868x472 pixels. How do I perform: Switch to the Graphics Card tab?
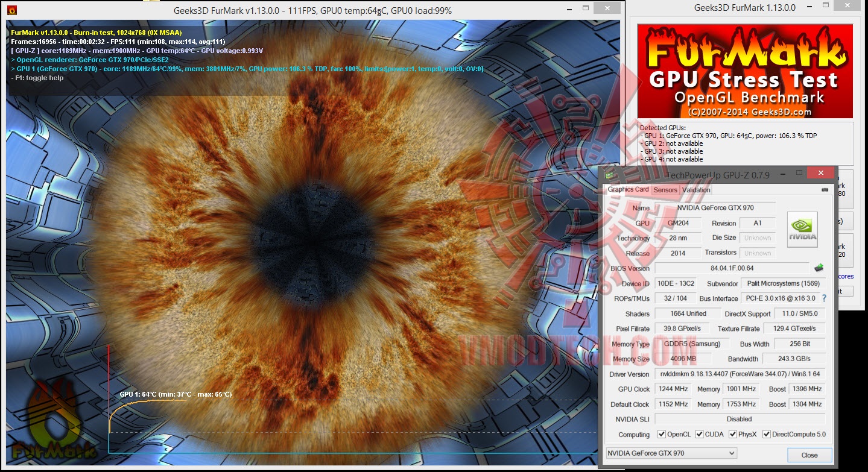pyautogui.click(x=628, y=189)
